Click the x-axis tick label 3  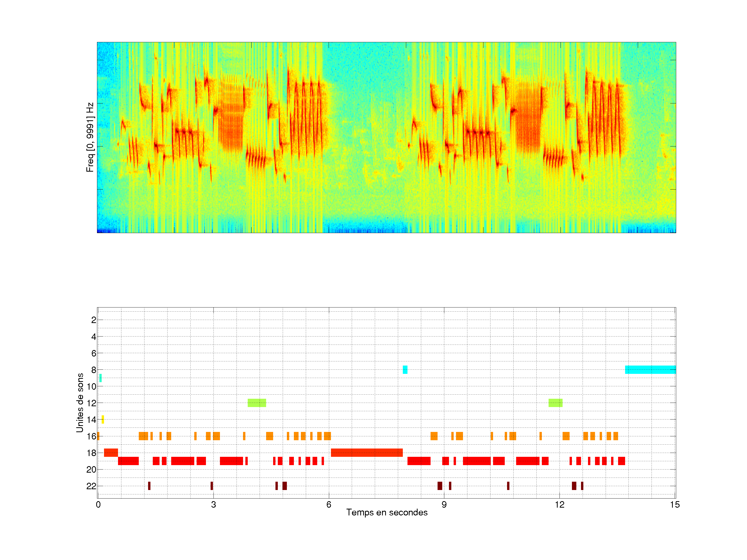pos(213,505)
